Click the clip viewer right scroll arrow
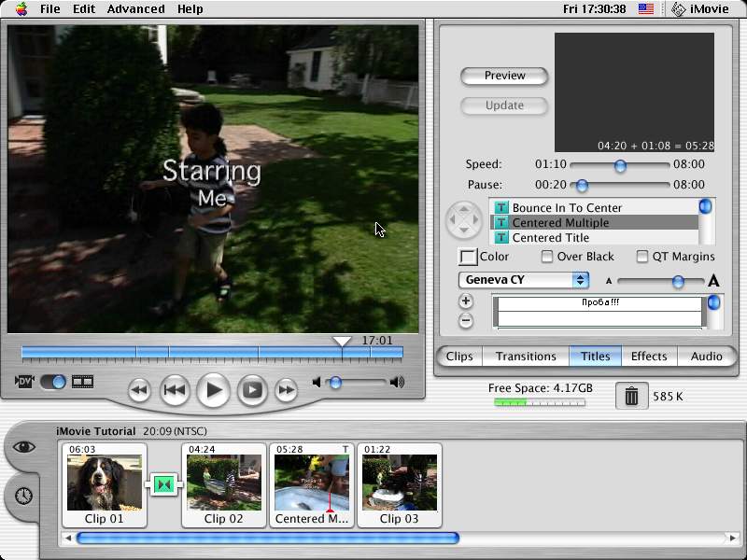Image resolution: width=747 pixels, height=560 pixels. (733, 539)
